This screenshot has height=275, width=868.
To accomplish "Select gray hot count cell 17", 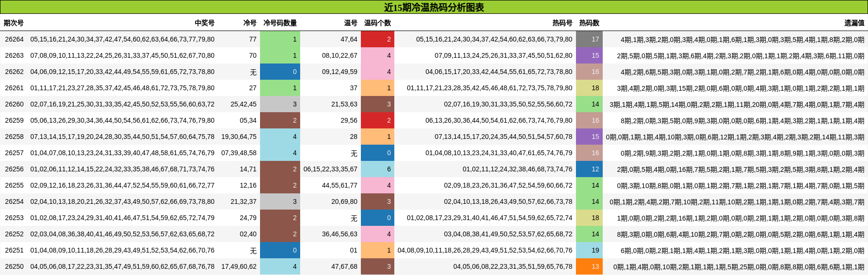I will [x=589, y=39].
